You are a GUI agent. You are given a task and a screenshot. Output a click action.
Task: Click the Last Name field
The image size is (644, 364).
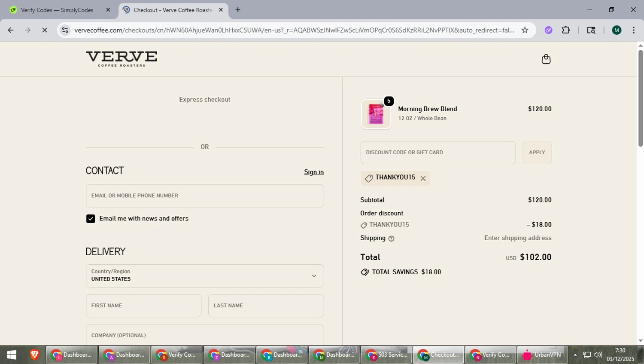click(266, 306)
